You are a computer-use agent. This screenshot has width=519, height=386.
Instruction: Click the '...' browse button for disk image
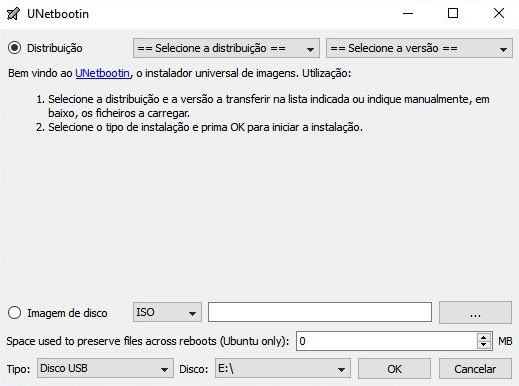pos(475,312)
